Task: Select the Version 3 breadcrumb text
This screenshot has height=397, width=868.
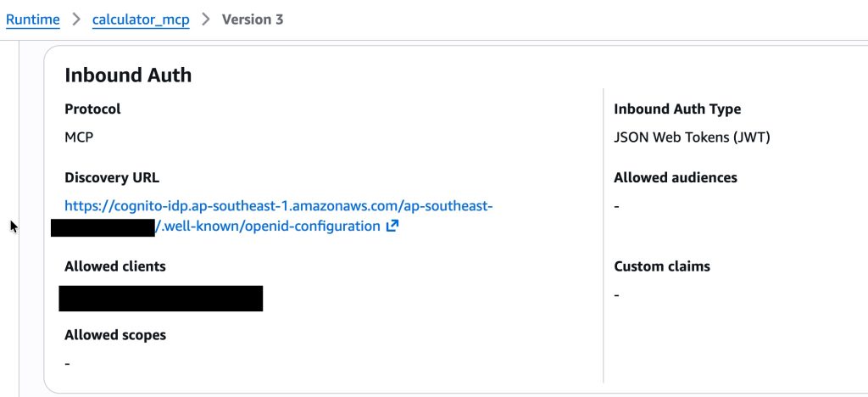Action: 253,20
